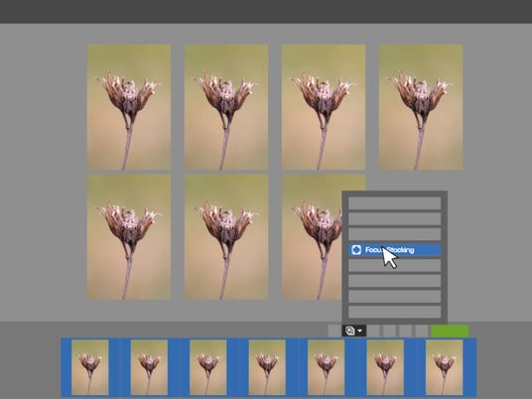Expand the white dropdown arrow beside the launch icon
532x399 pixels.
pos(360,331)
